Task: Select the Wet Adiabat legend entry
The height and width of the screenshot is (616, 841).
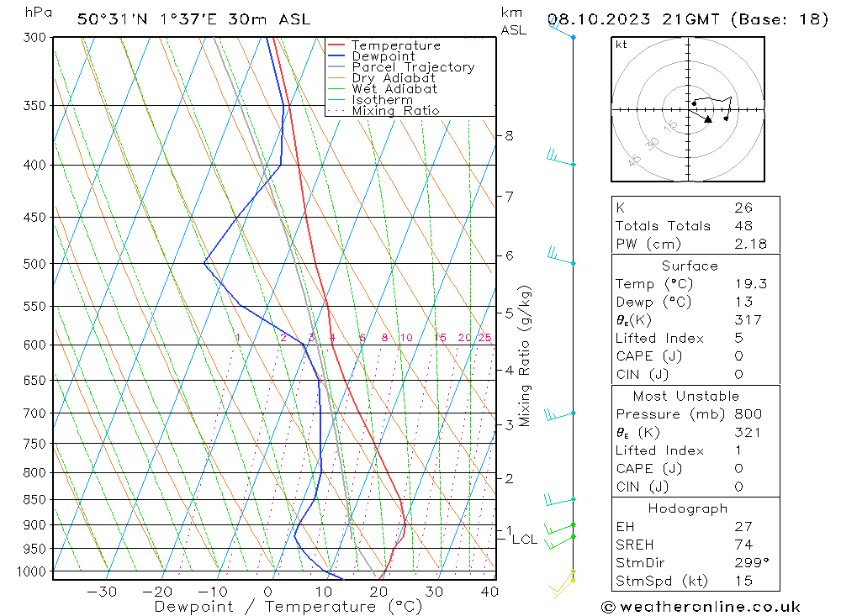Action: 382,89
